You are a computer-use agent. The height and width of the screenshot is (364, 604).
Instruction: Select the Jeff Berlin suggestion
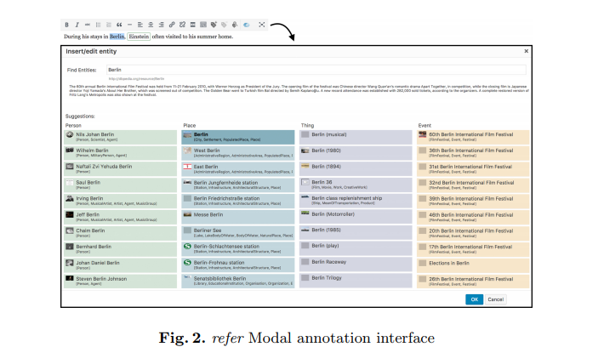(x=120, y=217)
